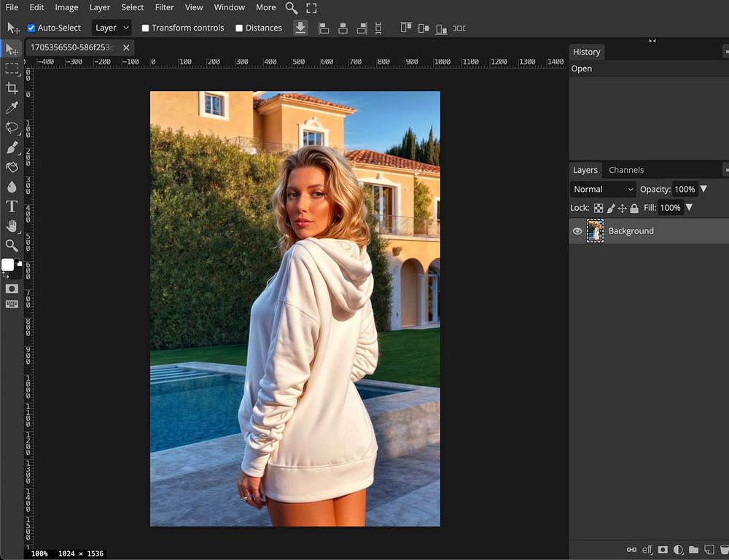Open the Normal blend mode dropdown
The width and height of the screenshot is (729, 560).
[x=603, y=190]
